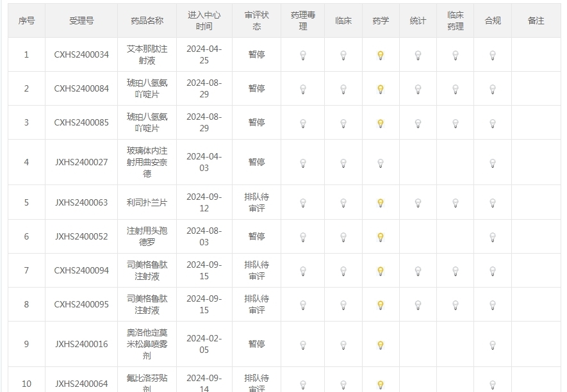Click the yellow 药学 bulb for CXHS2400095
This screenshot has width=567, height=392.
(381, 305)
